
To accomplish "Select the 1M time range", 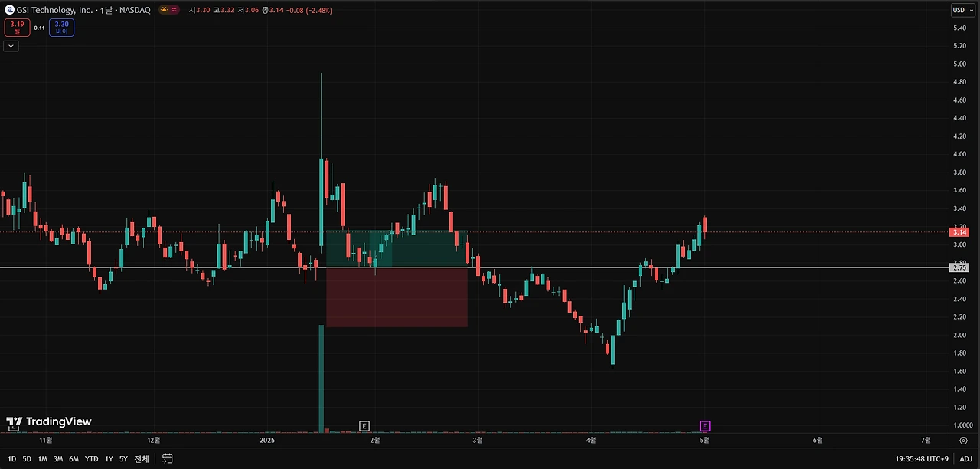I will click(42, 459).
